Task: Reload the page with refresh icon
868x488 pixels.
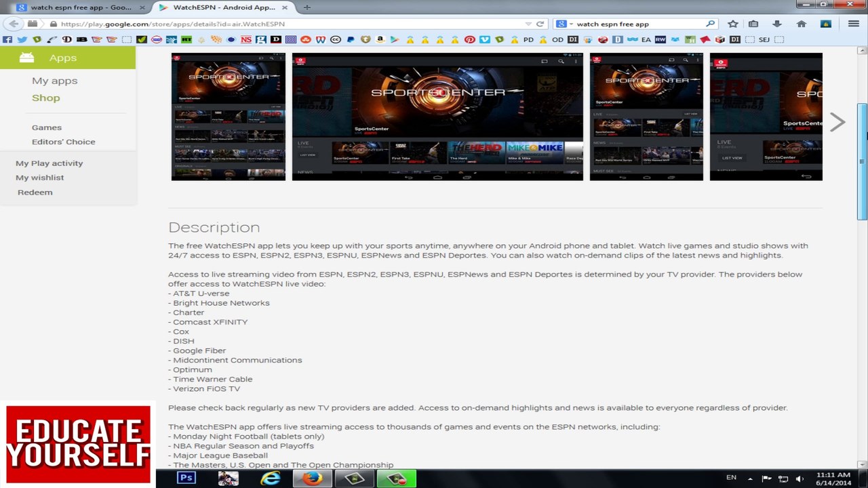Action: coord(540,24)
